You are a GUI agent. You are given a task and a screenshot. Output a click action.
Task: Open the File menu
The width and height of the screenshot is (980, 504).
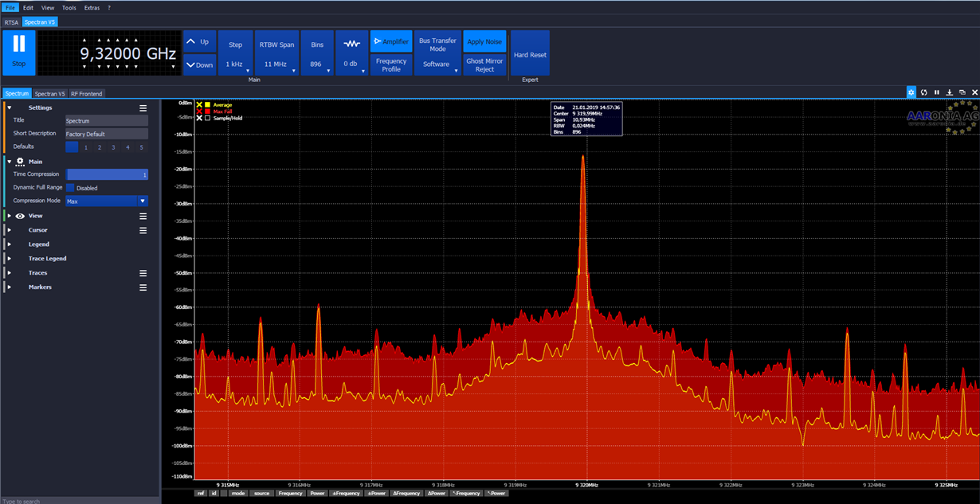click(x=10, y=7)
